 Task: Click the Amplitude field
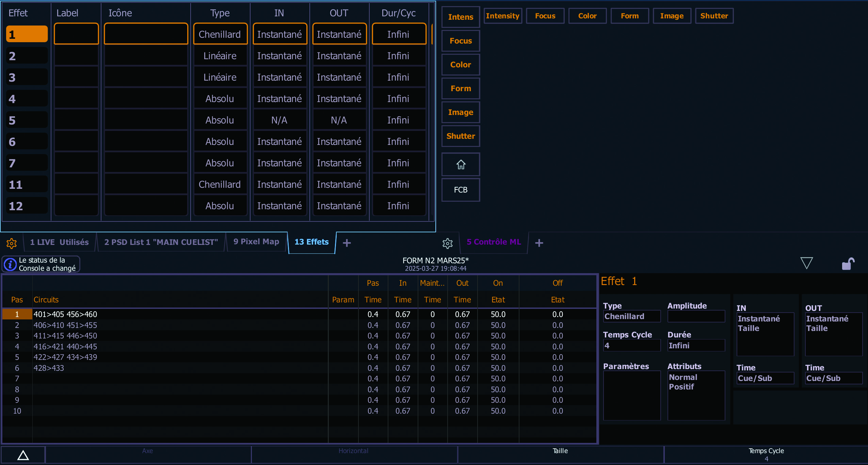(x=696, y=316)
